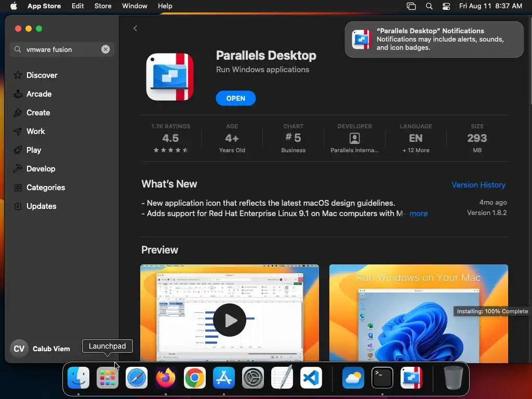Click the Parallels Desktop notification banner
The width and height of the screenshot is (532, 399).
click(x=434, y=39)
